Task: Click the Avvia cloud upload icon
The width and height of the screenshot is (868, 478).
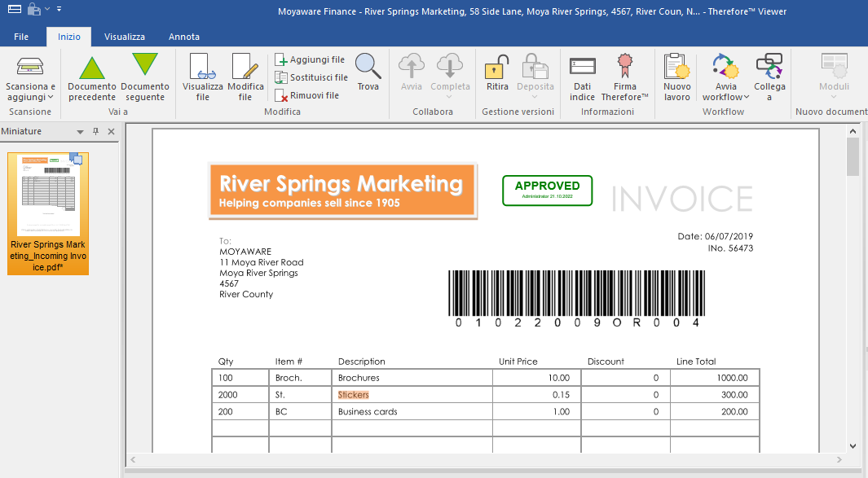Action: pos(412,66)
